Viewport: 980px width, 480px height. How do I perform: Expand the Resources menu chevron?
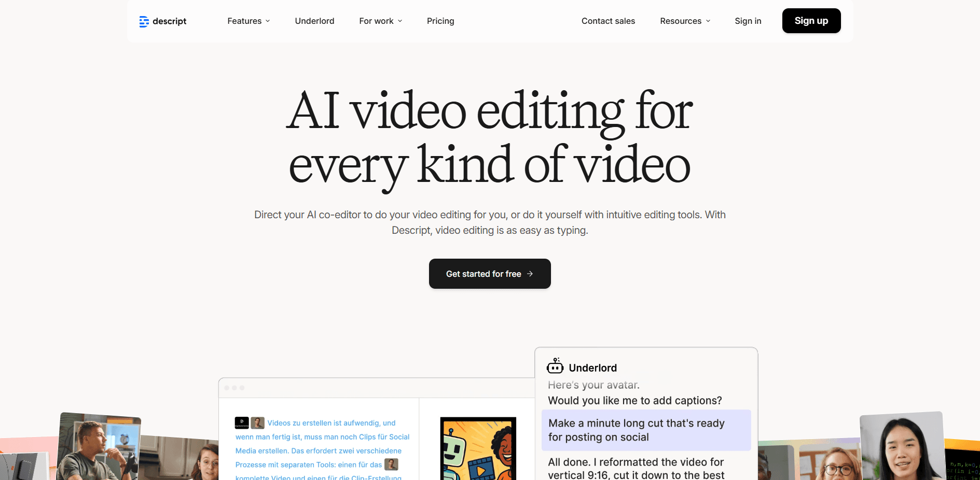(708, 21)
